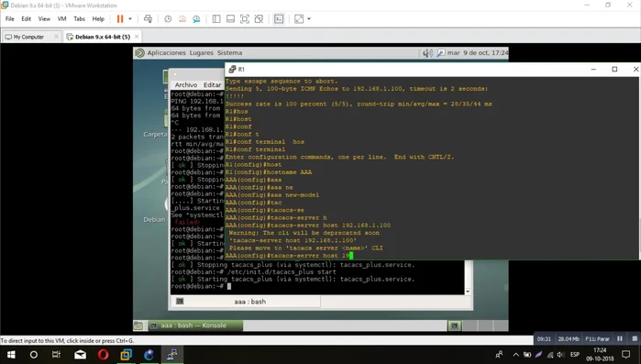This screenshot has height=364, width=641.
Task: Click the Debian panel logo icon
Action: 139,52
